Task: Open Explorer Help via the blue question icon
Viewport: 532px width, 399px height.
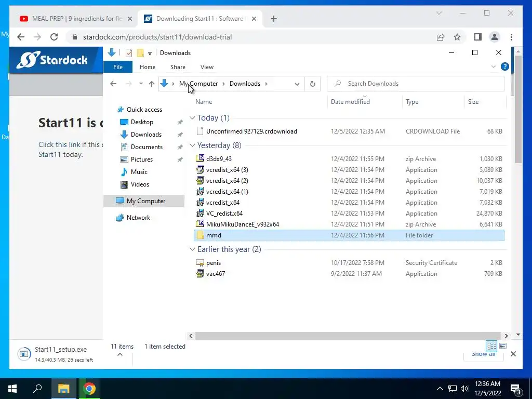Action: click(x=505, y=67)
